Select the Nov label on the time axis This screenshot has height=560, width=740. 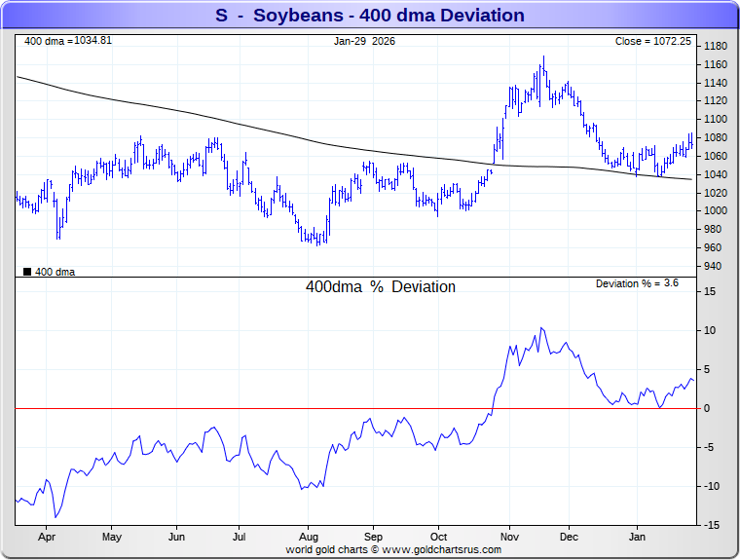point(508,537)
